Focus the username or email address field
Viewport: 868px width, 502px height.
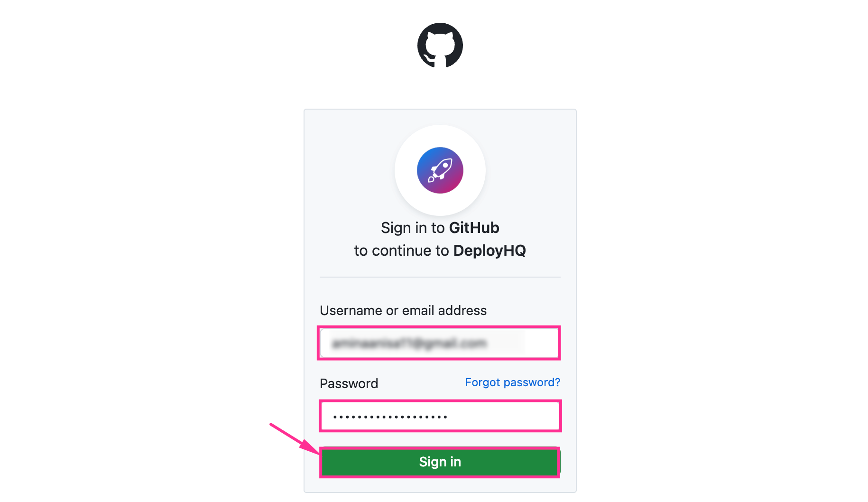pyautogui.click(x=439, y=343)
